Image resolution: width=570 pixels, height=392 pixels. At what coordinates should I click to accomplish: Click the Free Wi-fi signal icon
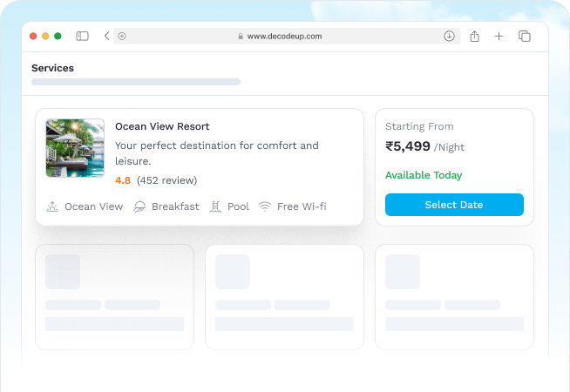pos(265,206)
